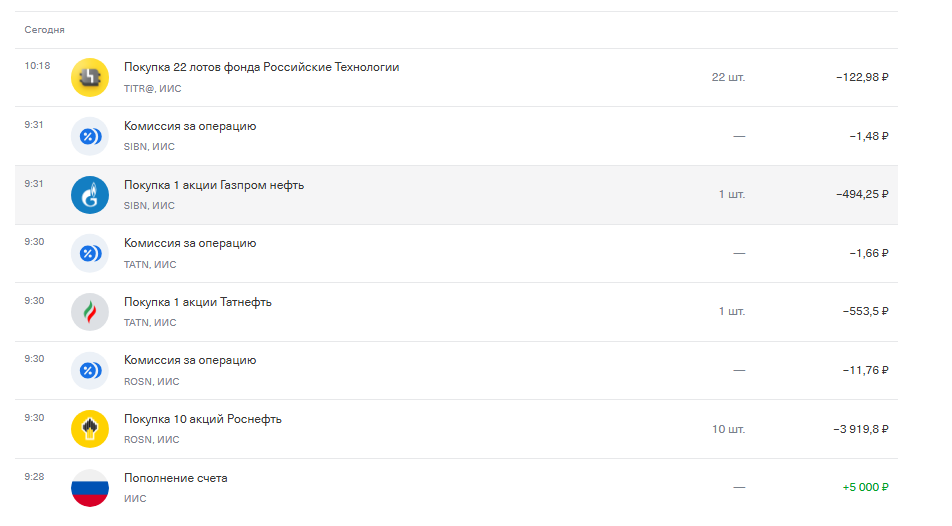
Task: Click the ROSN commission percent icon
Action: click(x=90, y=370)
